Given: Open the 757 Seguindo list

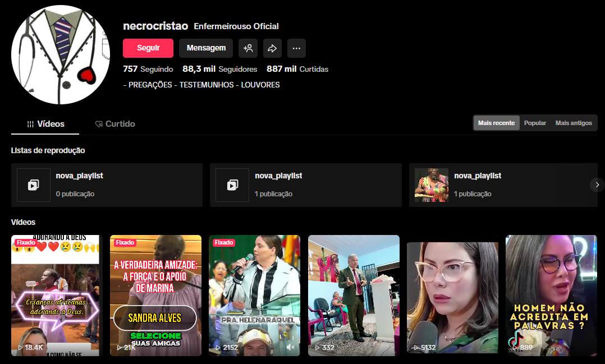Looking at the screenshot, I should coord(147,69).
